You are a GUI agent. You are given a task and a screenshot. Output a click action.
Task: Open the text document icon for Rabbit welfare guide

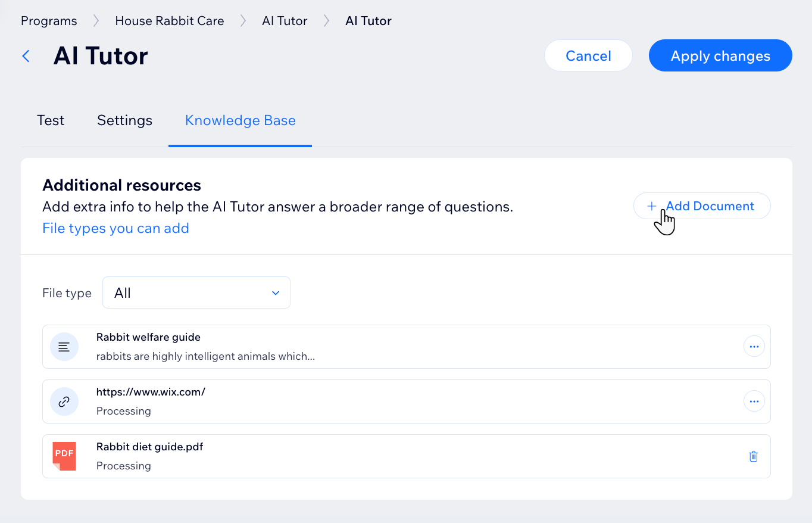coord(64,346)
